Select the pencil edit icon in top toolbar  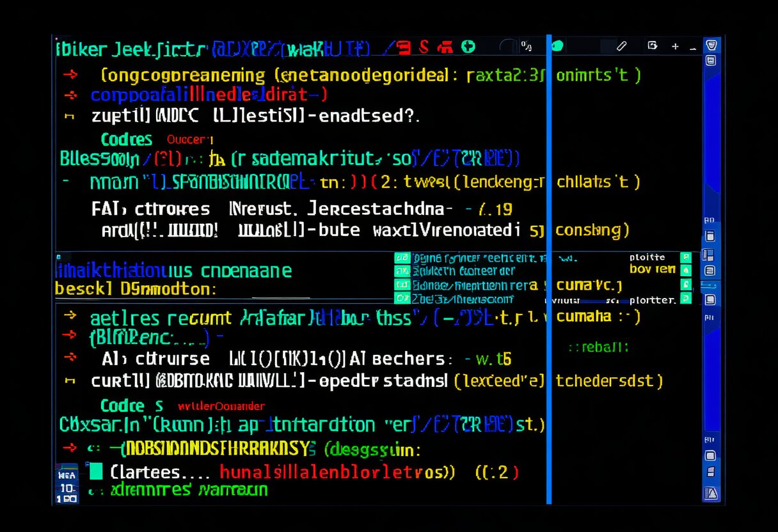point(621,46)
